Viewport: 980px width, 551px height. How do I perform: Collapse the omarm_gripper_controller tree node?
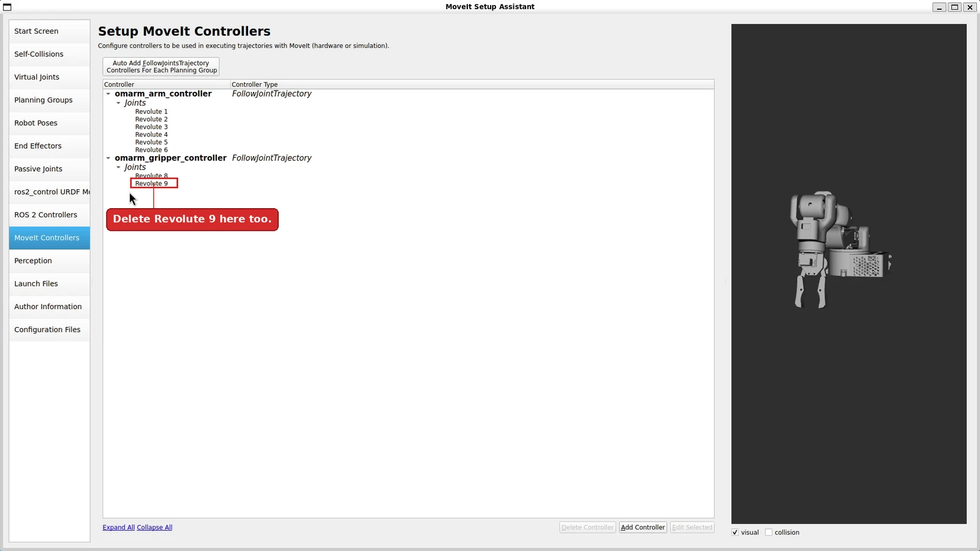point(108,158)
